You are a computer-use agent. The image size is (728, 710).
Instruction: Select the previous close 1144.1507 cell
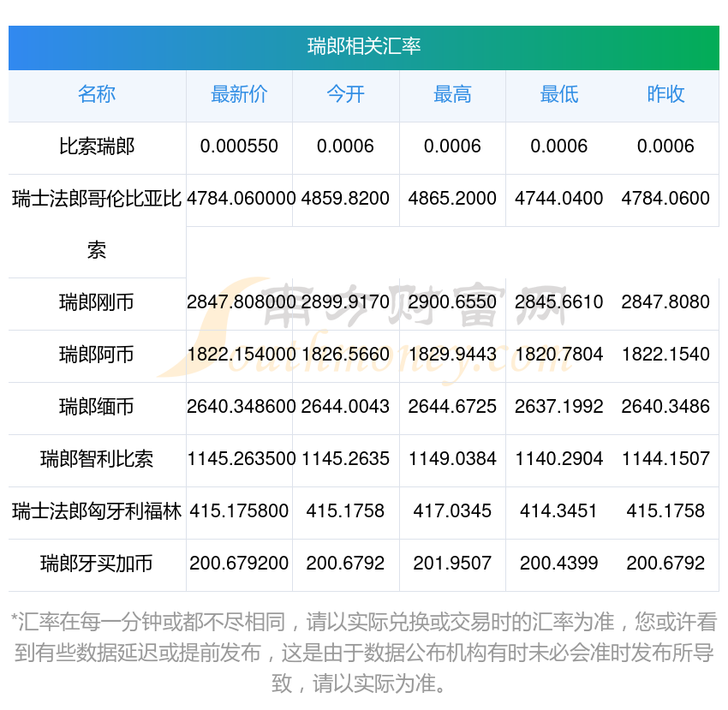click(665, 459)
